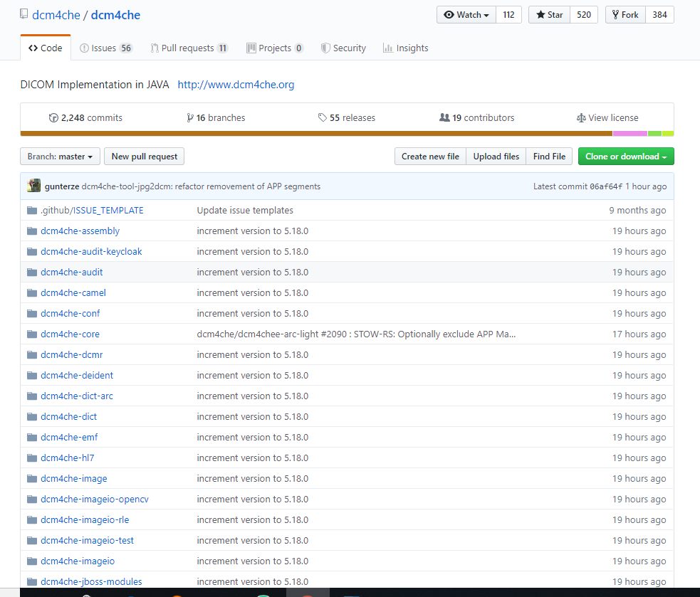Screen dimensions: 700x597
Task: Click the folder icon for dcm4che-emf
Action: (x=32, y=438)
